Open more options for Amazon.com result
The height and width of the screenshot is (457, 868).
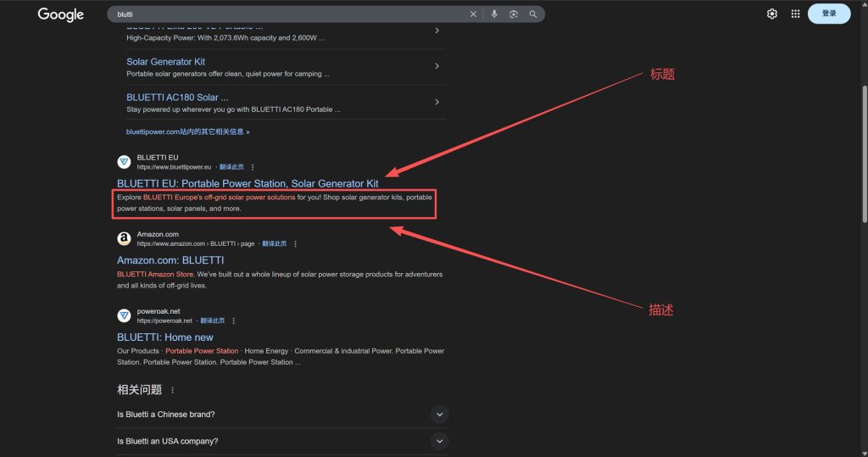pos(295,244)
